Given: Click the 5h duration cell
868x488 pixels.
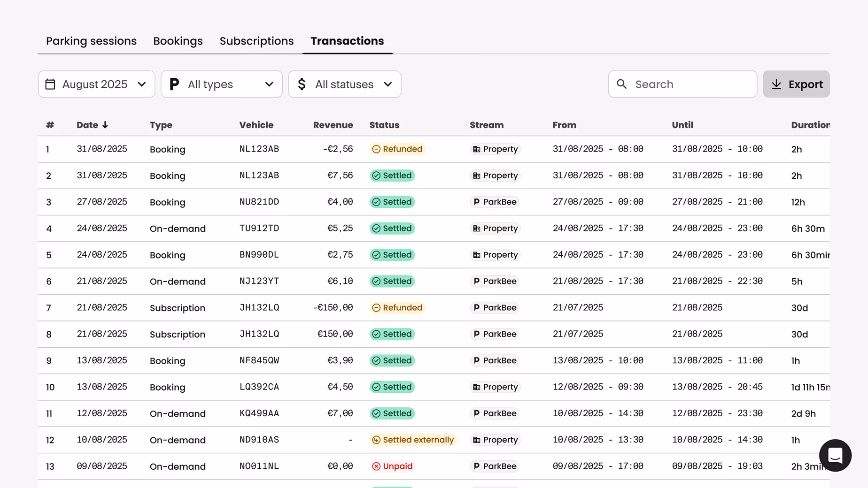Looking at the screenshot, I should (x=797, y=282).
